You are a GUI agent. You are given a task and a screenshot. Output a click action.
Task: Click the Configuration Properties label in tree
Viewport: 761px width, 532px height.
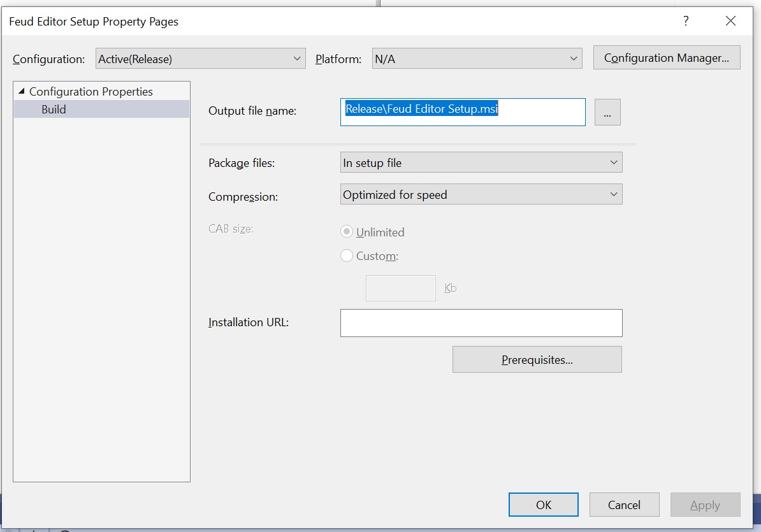click(x=91, y=91)
